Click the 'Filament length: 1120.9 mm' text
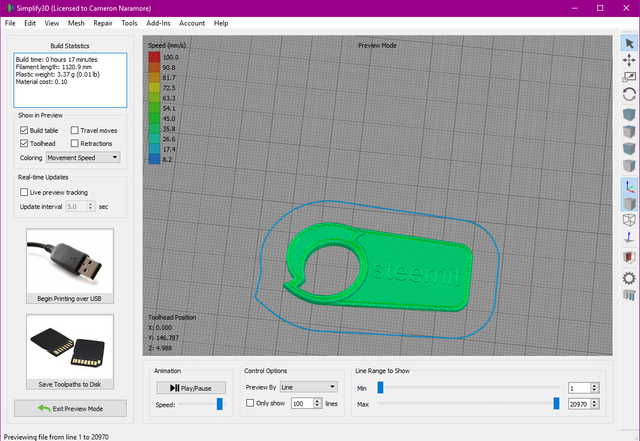Screen dimensions: 640x441 (53, 67)
